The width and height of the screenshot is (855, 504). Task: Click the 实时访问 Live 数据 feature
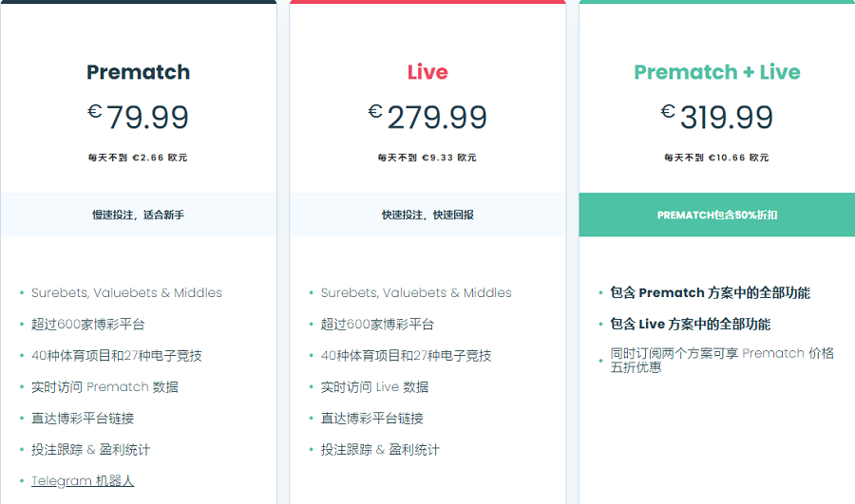coord(374,387)
